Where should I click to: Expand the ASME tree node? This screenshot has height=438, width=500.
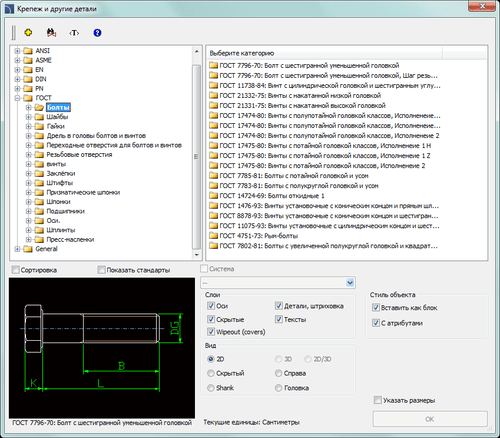coord(17,60)
